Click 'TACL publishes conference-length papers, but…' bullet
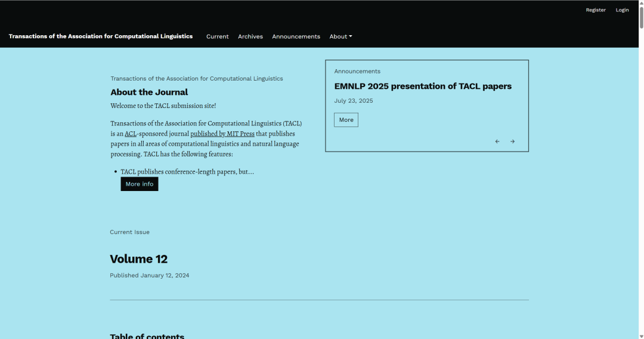 (187, 172)
